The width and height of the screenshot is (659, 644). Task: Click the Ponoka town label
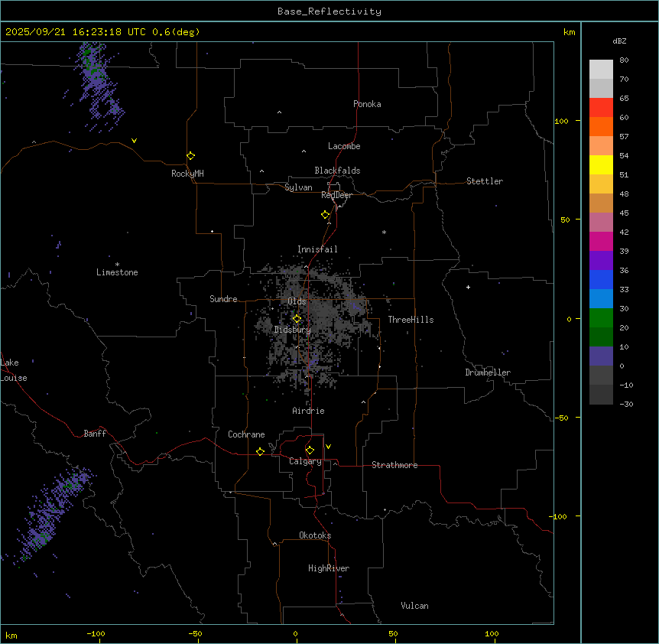367,104
